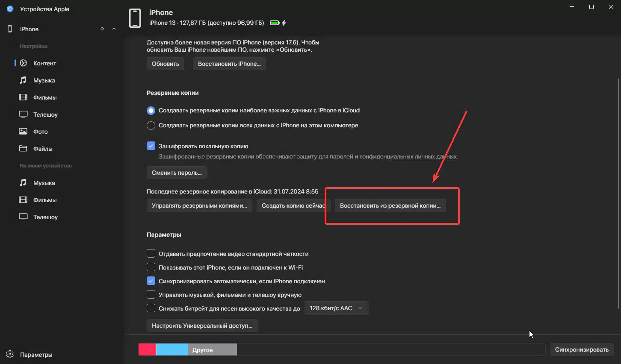Click the Фото picture icon
Image resolution: width=621 pixels, height=364 pixels.
click(x=23, y=131)
